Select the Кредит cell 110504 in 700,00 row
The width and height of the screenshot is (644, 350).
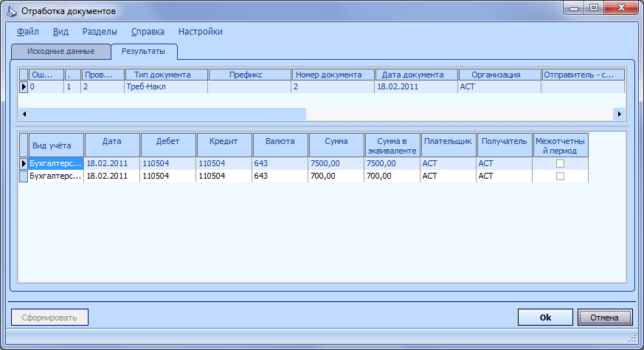(x=224, y=176)
